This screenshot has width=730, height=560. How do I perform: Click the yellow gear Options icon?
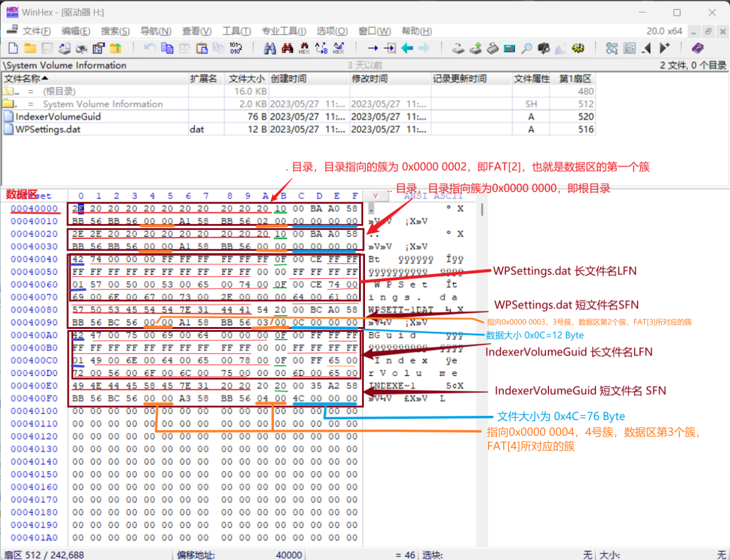point(579,48)
